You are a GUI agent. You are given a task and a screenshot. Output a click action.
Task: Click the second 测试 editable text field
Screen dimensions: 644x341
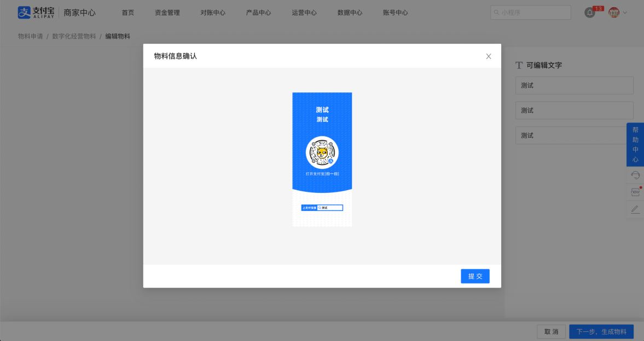(x=574, y=110)
